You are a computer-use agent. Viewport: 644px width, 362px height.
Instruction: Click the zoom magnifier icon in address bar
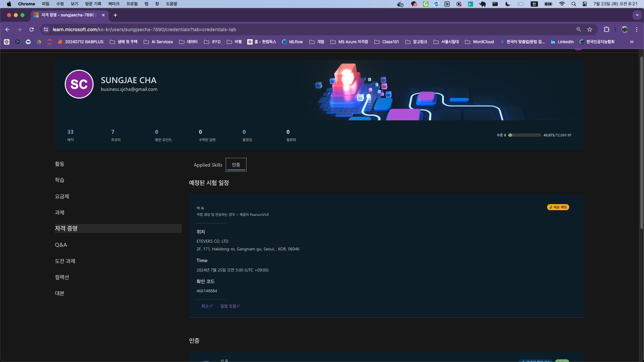click(579, 29)
